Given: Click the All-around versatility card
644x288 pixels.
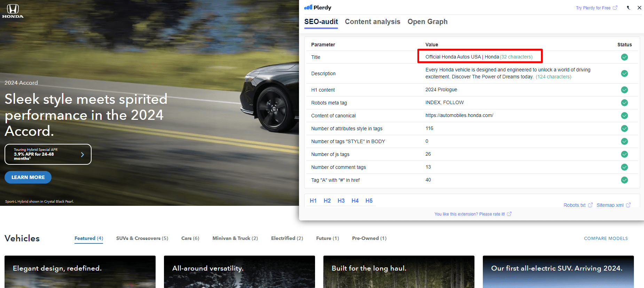Looking at the screenshot, I should (239, 272).
